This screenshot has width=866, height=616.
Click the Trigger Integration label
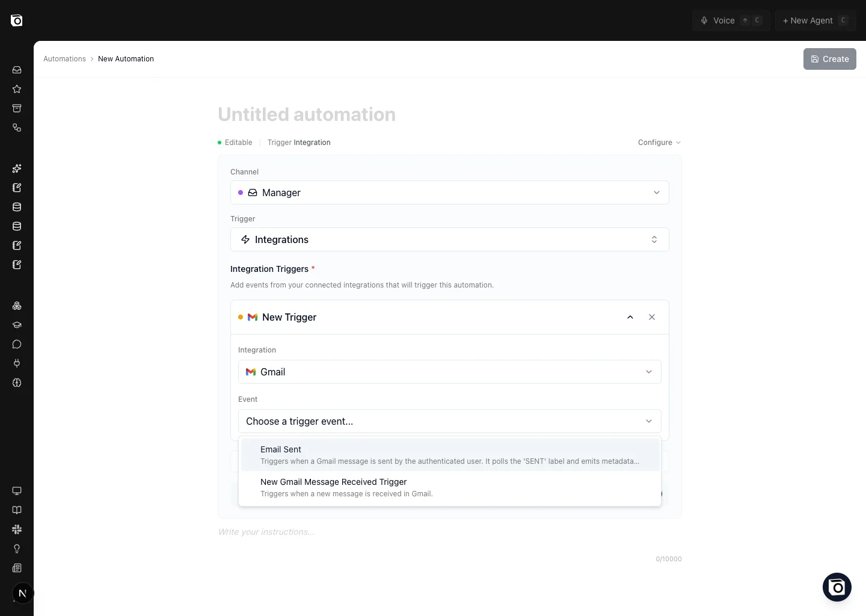(299, 143)
